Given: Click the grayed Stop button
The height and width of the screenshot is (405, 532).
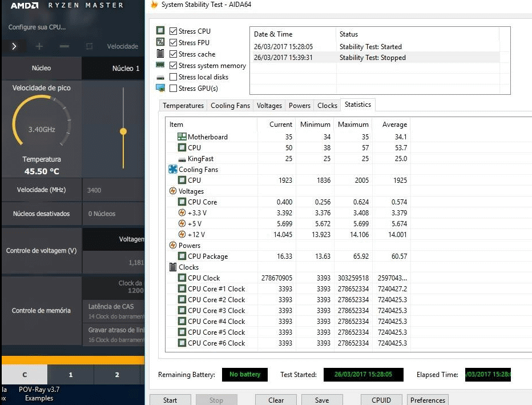Looking at the screenshot, I should click(x=216, y=400).
